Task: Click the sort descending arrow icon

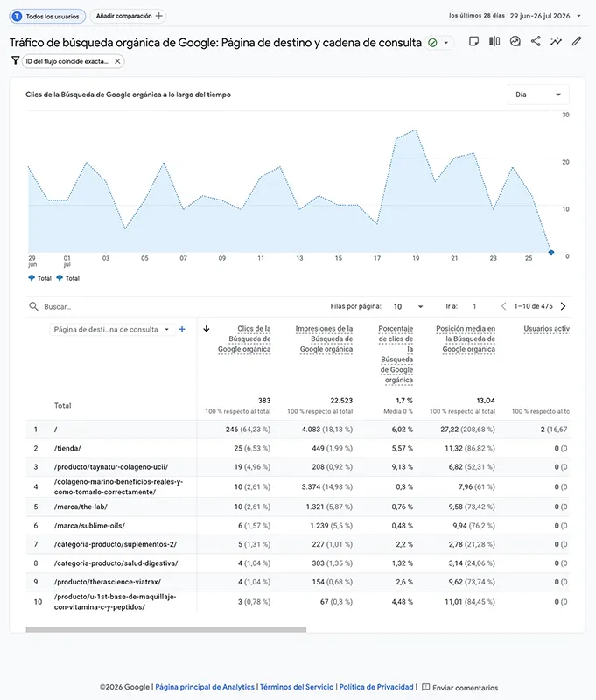Action: pos(207,329)
